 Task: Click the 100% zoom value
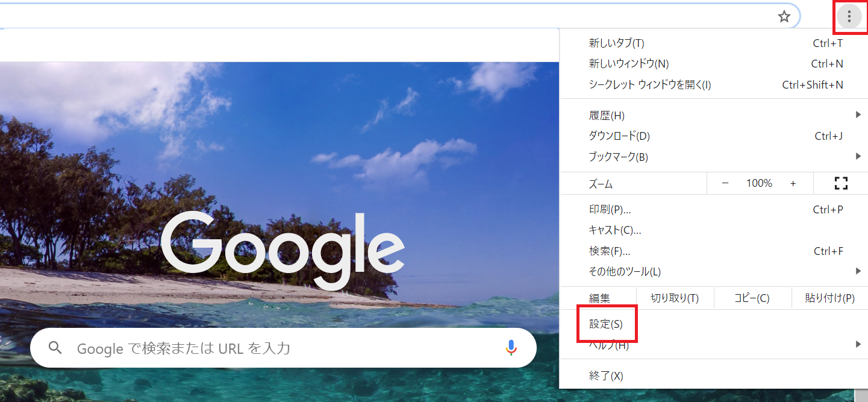pos(759,183)
